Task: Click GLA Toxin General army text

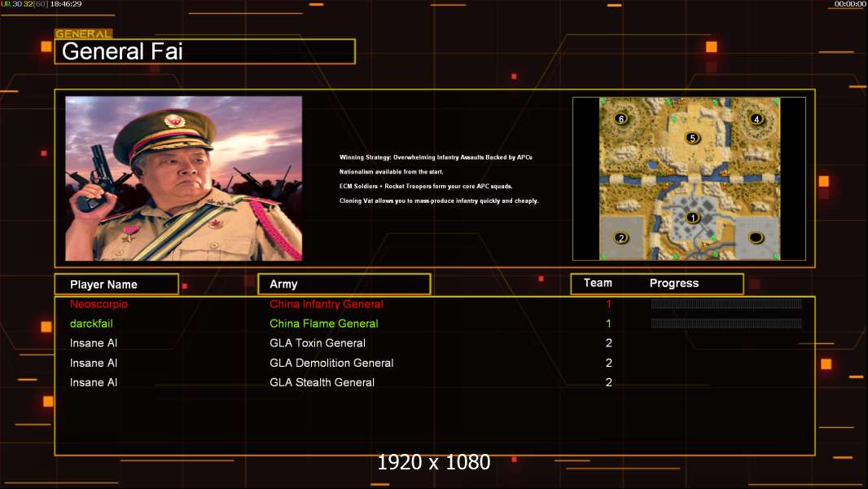Action: pos(318,343)
